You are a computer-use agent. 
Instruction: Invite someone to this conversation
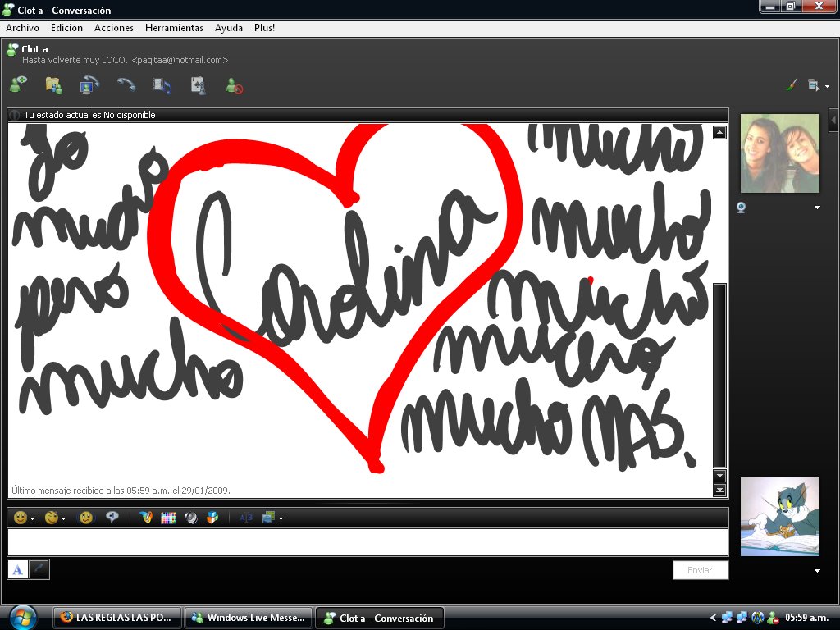coord(18,85)
